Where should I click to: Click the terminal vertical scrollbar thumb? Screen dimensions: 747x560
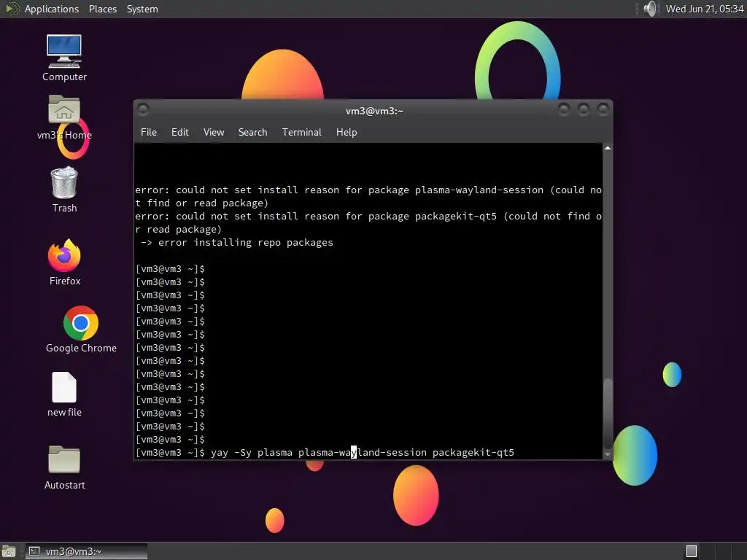click(608, 413)
